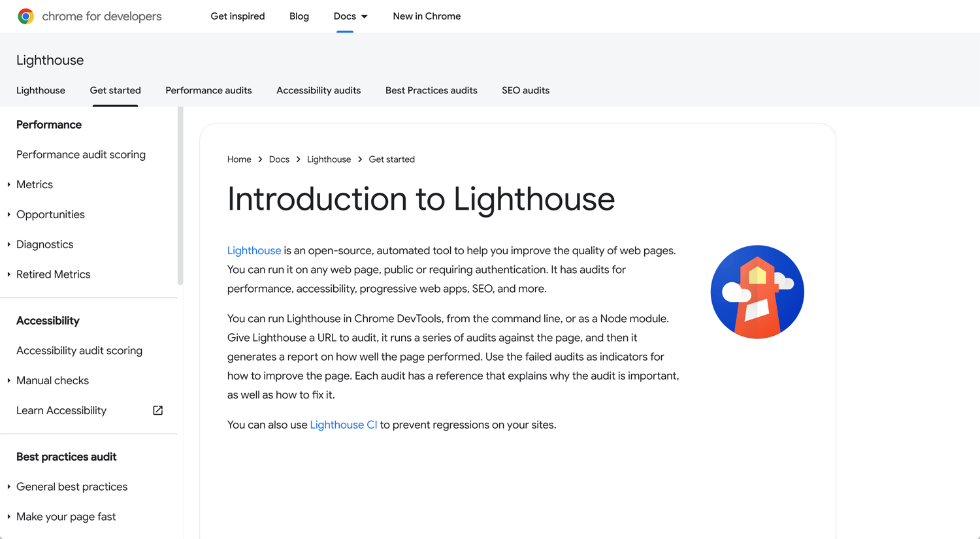
Task: Expand the Opportunities arrow
Action: click(x=8, y=215)
